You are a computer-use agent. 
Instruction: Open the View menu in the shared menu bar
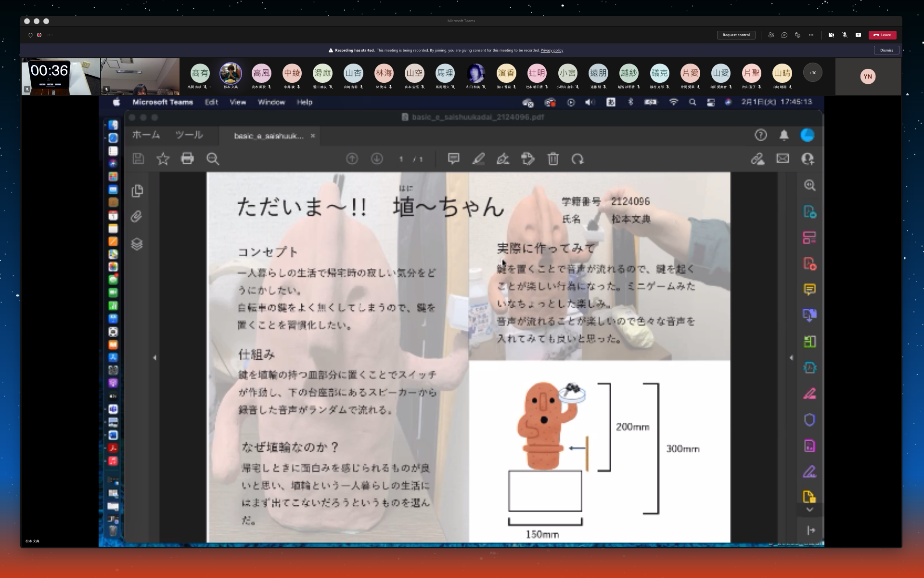tap(238, 102)
